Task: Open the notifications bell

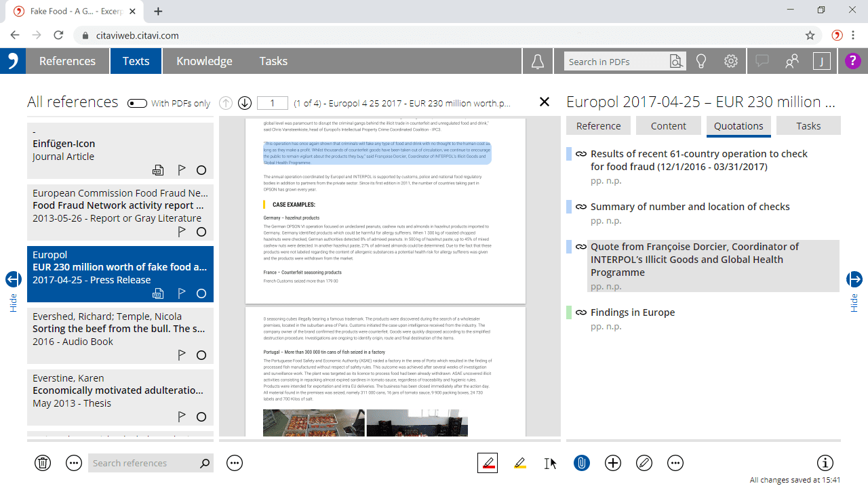Action: [x=537, y=62]
